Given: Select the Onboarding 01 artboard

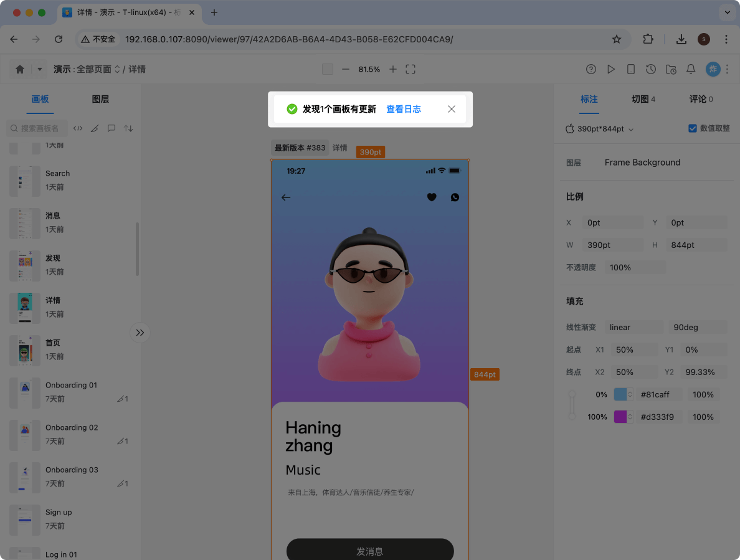Looking at the screenshot, I should (x=71, y=392).
